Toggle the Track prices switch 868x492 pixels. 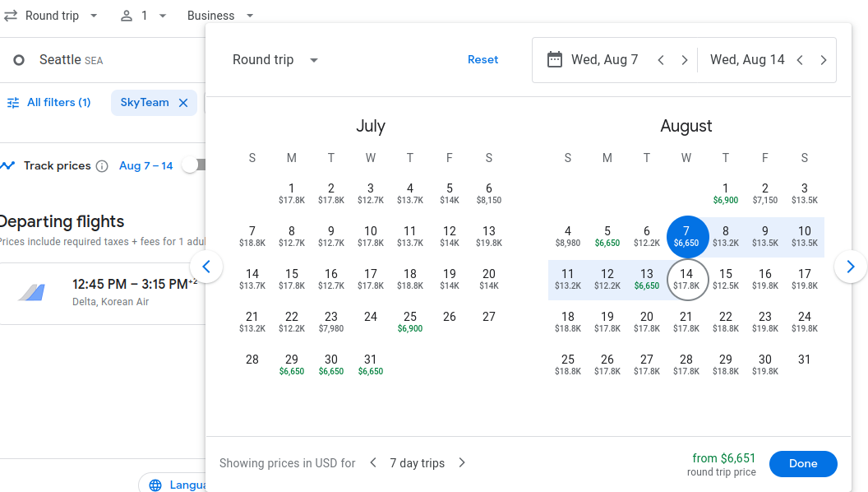coord(194,165)
